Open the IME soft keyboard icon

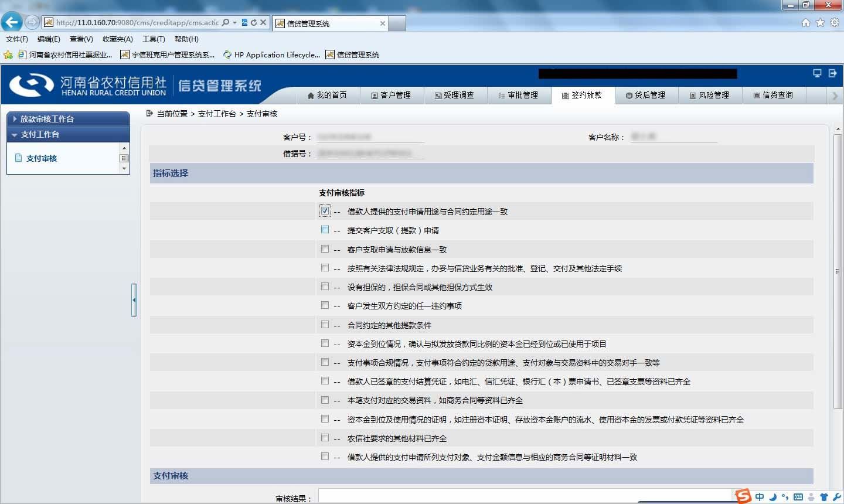coord(798,497)
